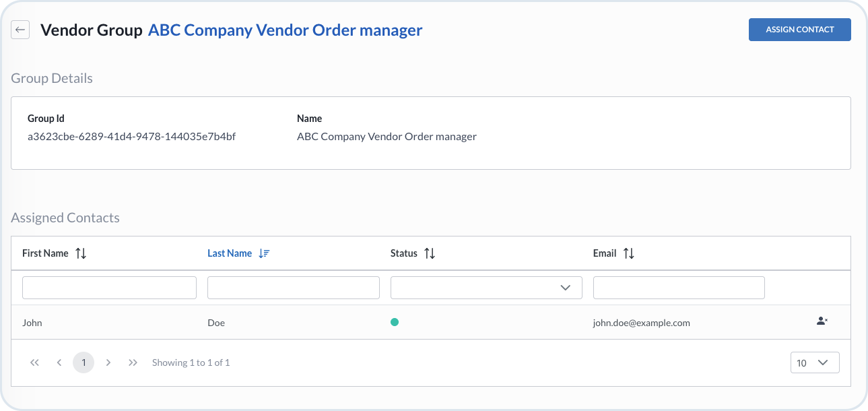Click the back arrow beside Vendor Group

click(20, 30)
